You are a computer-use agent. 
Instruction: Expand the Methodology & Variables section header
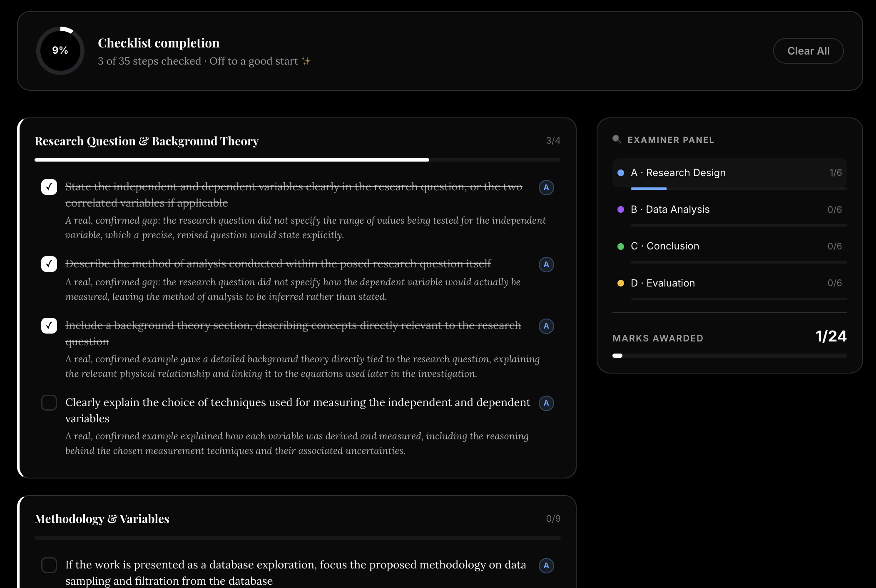(297, 519)
